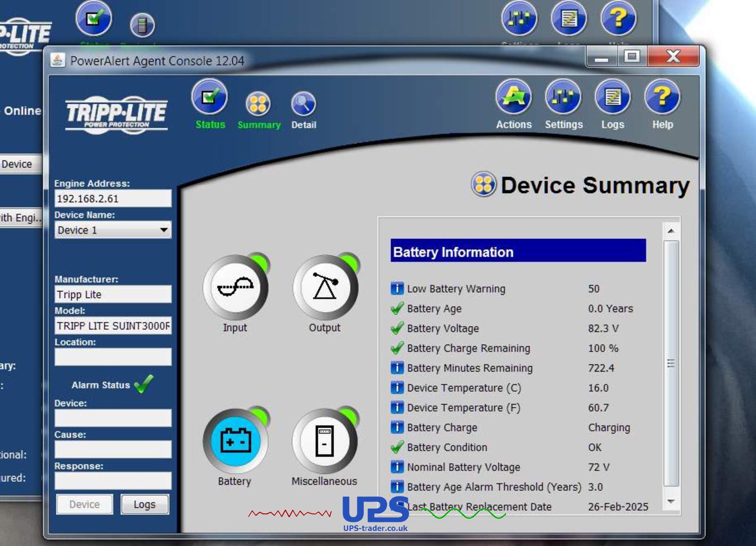Screen dimensions: 756x546
Task: Open Settings in the front console
Action: [563, 97]
